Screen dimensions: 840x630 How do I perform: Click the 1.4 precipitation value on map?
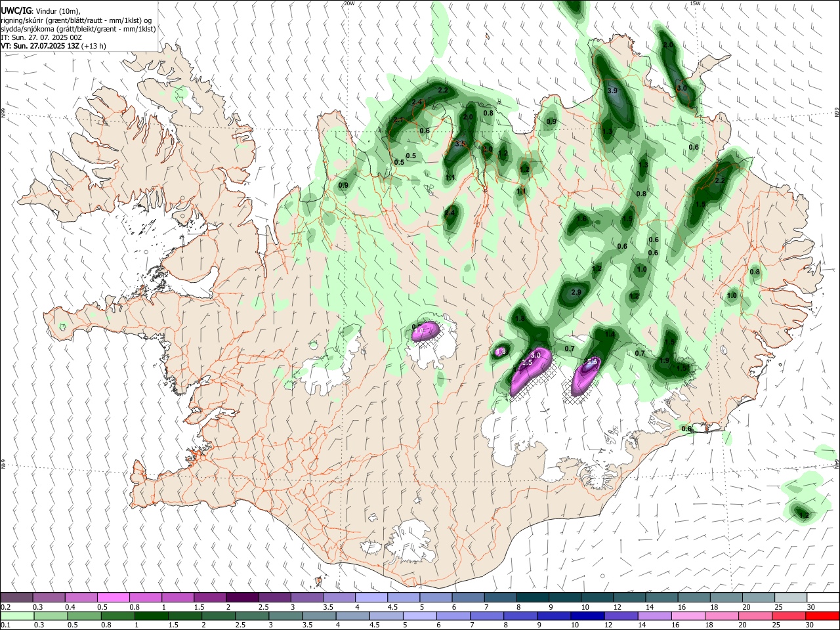(610, 335)
